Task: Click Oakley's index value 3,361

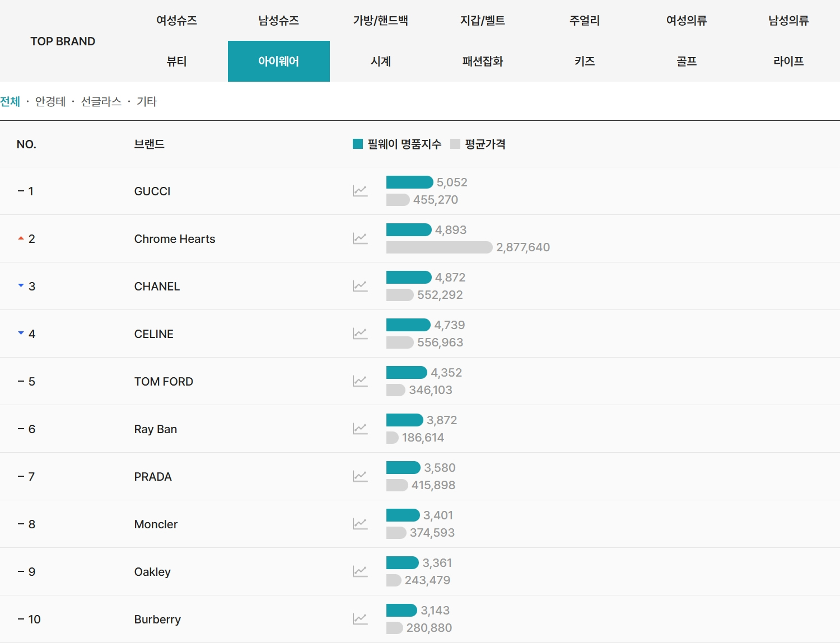Action: tap(437, 563)
